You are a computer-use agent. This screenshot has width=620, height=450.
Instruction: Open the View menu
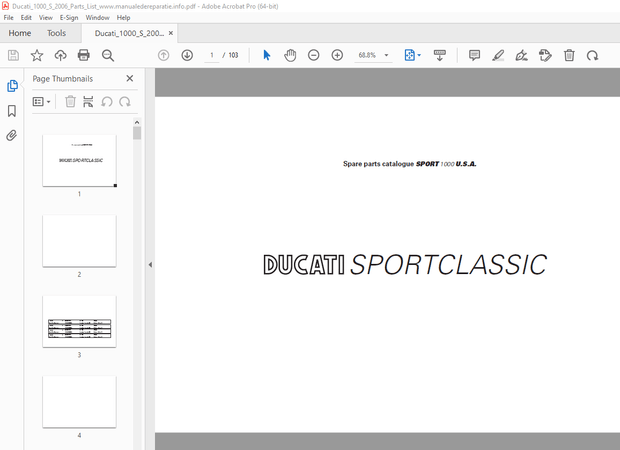[45, 17]
